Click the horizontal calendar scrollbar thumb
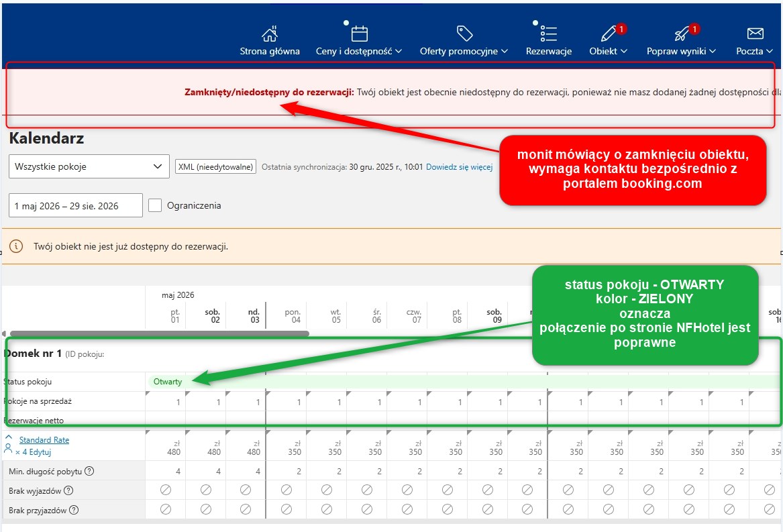The height and width of the screenshot is (532, 783). 159,333
